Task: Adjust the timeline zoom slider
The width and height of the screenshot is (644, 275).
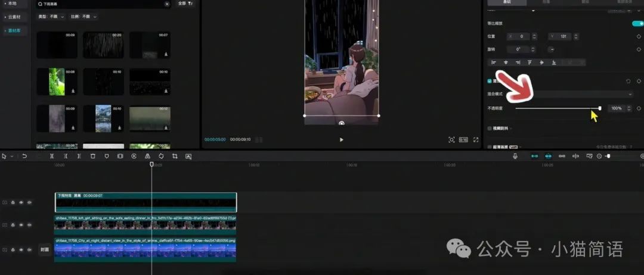Action: [x=608, y=156]
